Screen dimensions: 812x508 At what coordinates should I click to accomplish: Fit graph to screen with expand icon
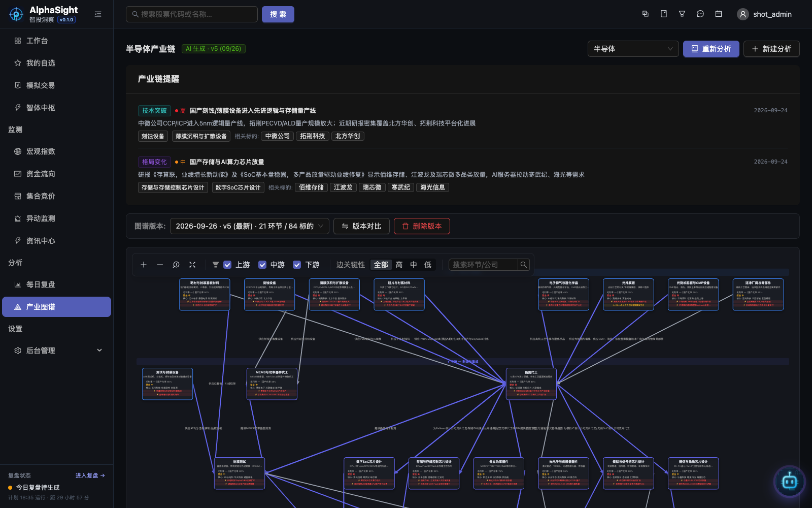point(192,265)
